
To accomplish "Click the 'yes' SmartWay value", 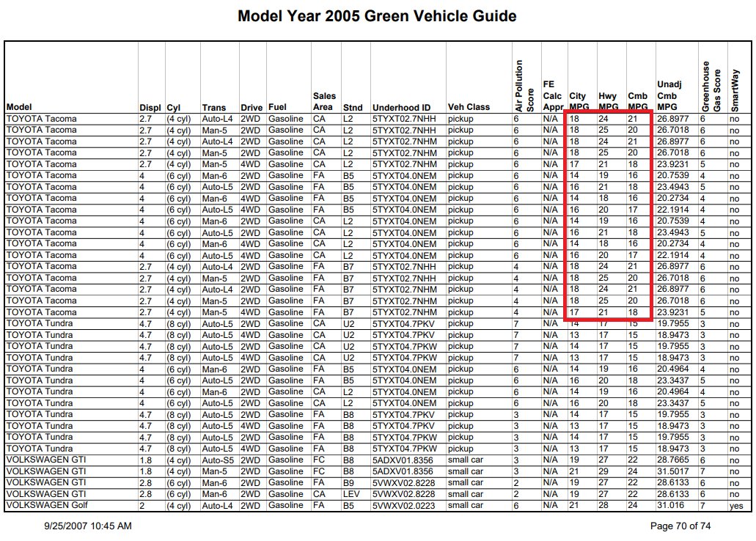I will click(736, 506).
